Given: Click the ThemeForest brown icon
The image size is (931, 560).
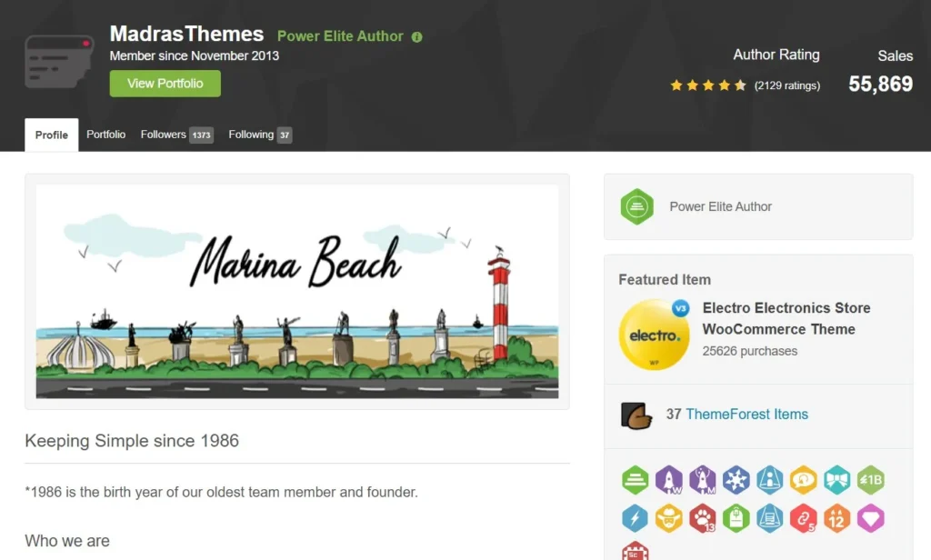Looking at the screenshot, I should [636, 415].
